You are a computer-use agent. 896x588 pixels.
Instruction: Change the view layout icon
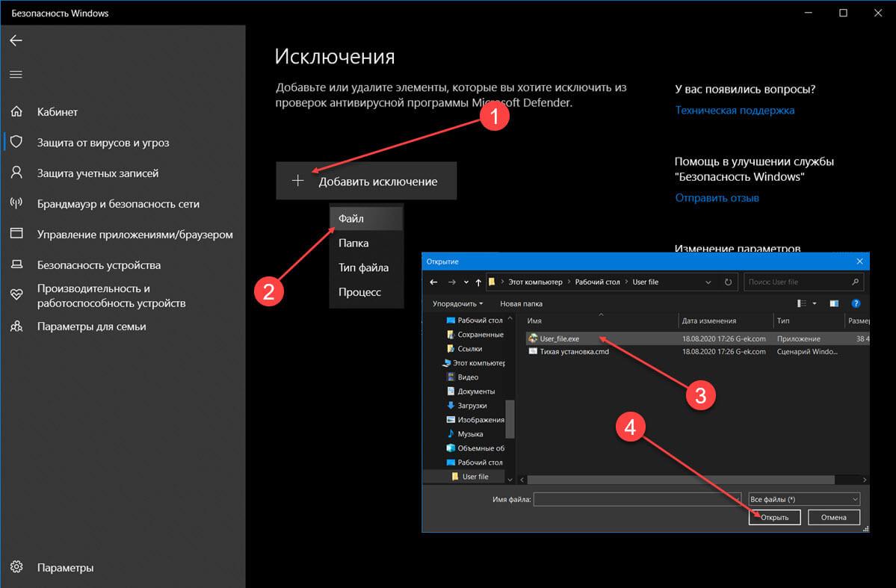coord(803,303)
